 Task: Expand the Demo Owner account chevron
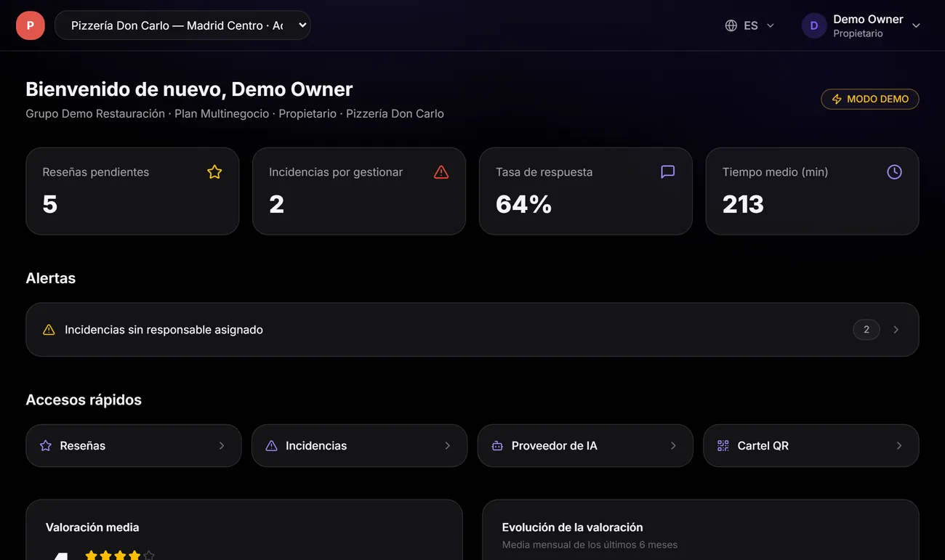click(916, 25)
